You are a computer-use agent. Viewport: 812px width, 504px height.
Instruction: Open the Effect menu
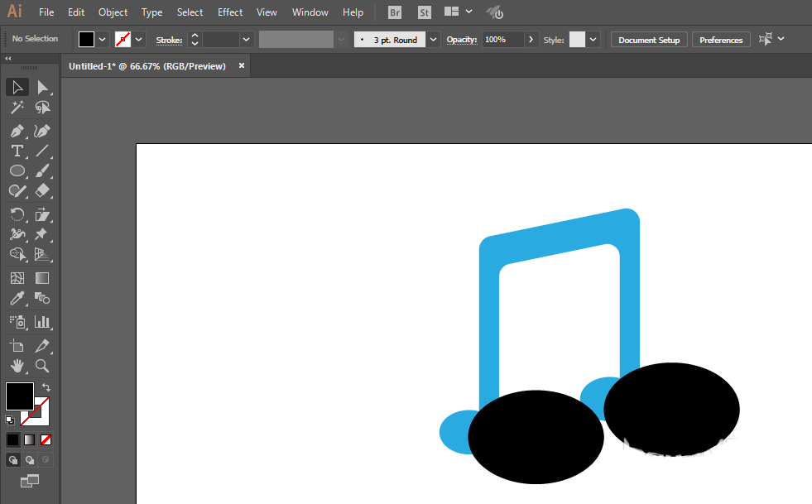click(x=230, y=12)
